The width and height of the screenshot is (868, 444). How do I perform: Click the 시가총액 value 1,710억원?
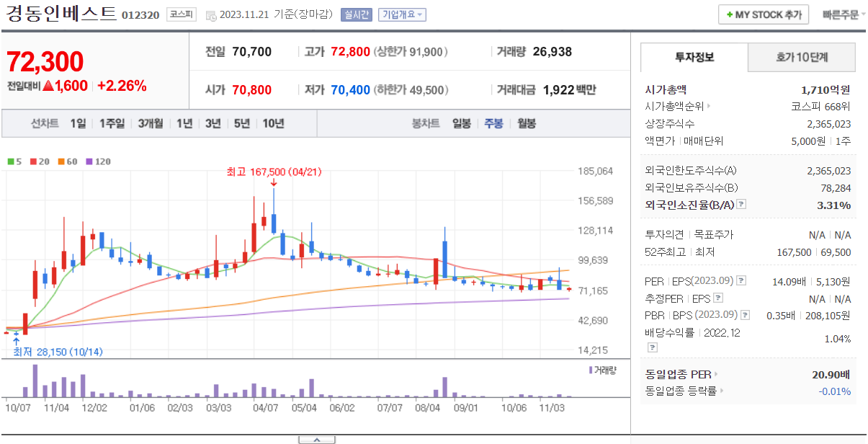pyautogui.click(x=826, y=90)
